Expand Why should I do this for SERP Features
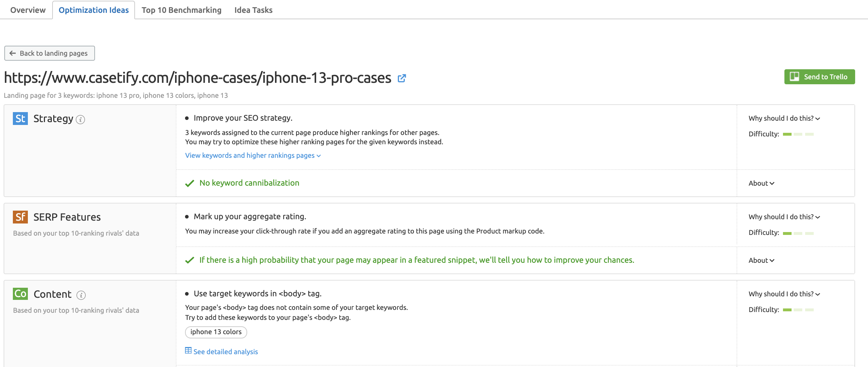Screen dimensions: 868x367 784,217
